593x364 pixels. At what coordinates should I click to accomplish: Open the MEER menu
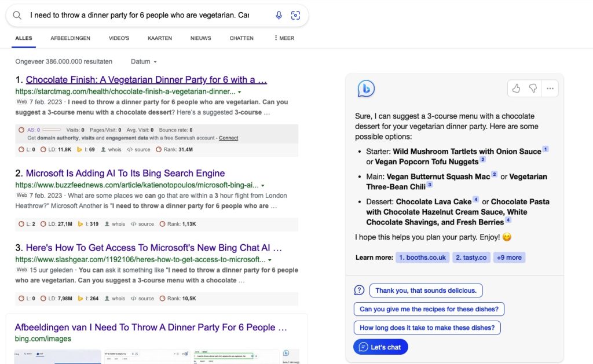[x=284, y=38]
